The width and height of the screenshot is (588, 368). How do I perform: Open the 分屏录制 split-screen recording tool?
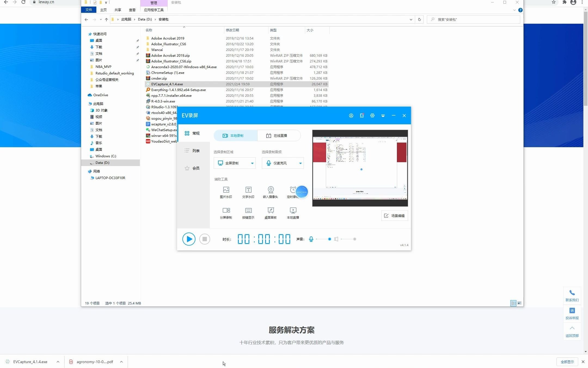point(226,213)
